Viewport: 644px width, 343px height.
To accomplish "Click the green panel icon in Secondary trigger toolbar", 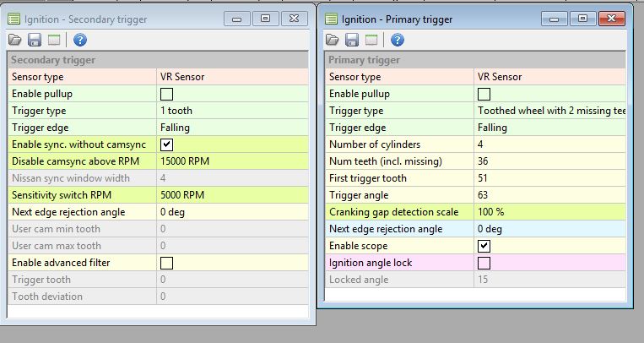I will (54, 40).
